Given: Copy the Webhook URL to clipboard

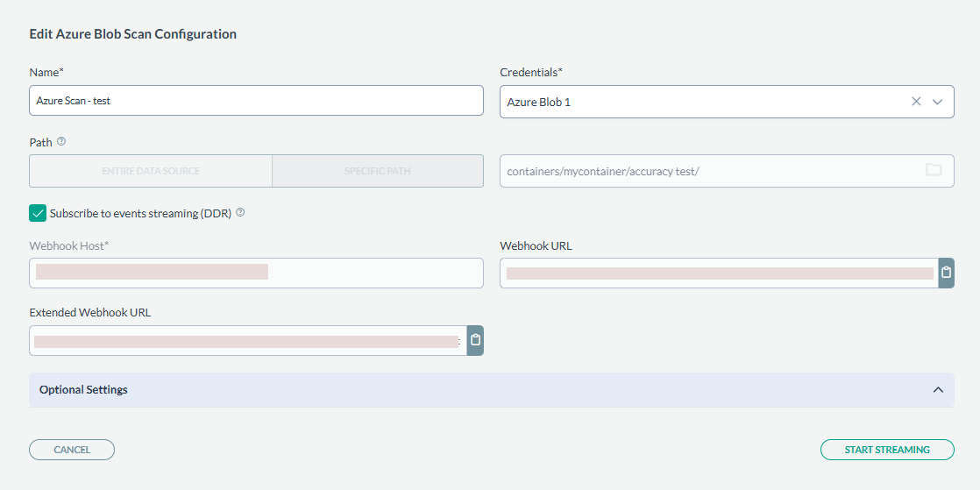Looking at the screenshot, I should [x=946, y=273].
